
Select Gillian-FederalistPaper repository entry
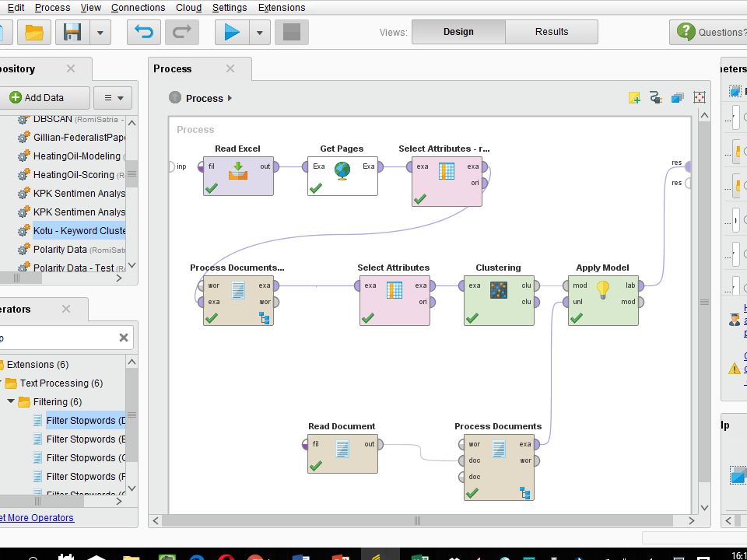point(71,138)
